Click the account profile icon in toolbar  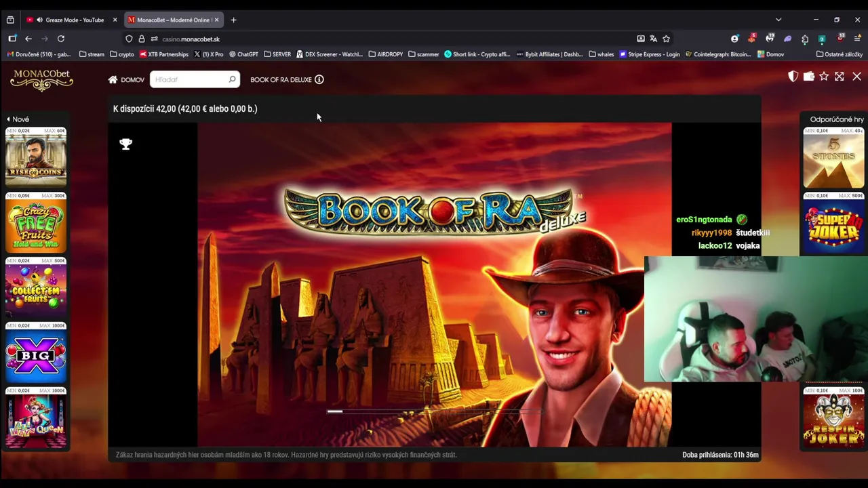click(734, 39)
